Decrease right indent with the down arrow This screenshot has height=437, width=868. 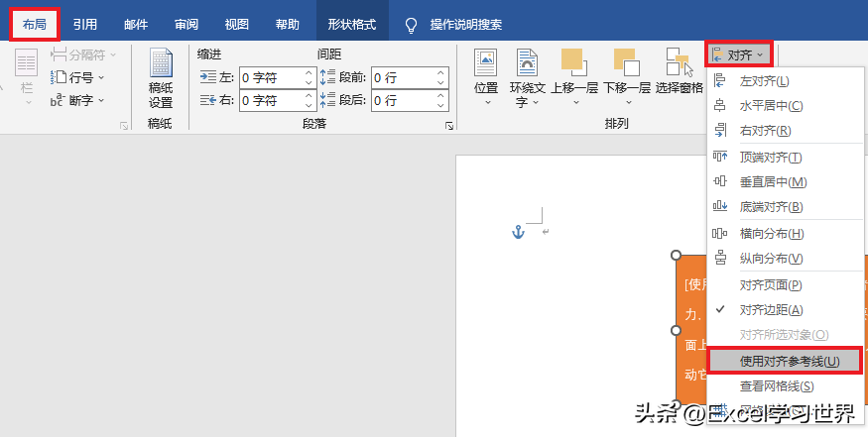(309, 106)
